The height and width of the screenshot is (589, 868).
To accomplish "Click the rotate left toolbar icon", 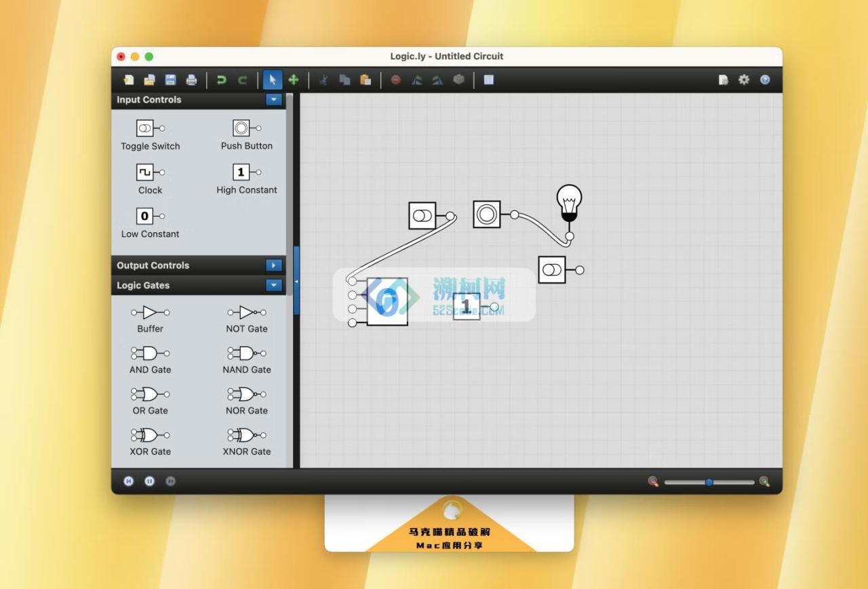I will 417,80.
